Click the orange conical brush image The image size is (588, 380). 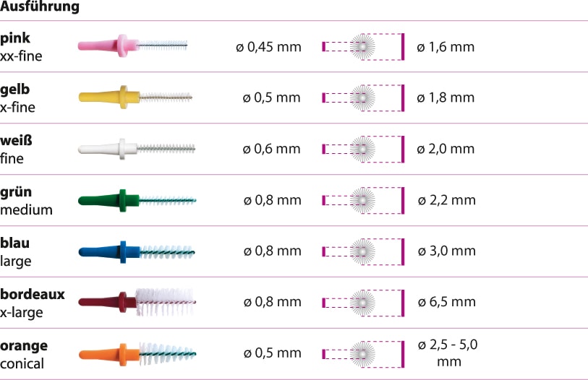point(137,354)
